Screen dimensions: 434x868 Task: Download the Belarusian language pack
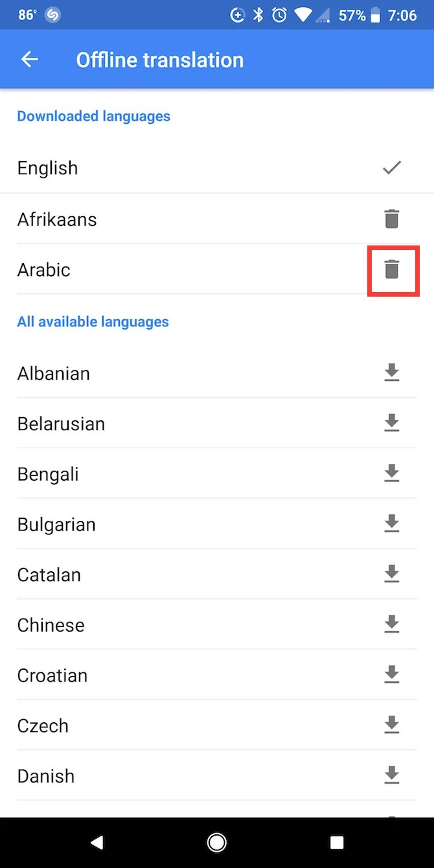392,423
